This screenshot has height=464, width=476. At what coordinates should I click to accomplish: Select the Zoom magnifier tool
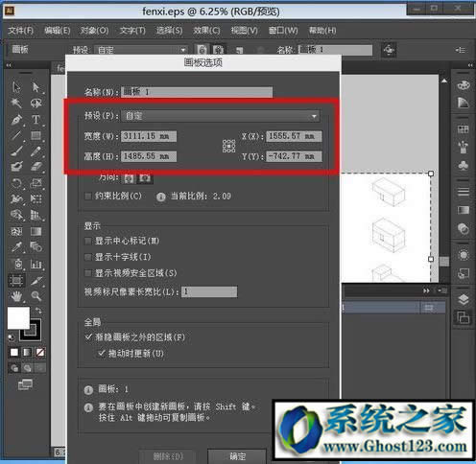coord(36,296)
